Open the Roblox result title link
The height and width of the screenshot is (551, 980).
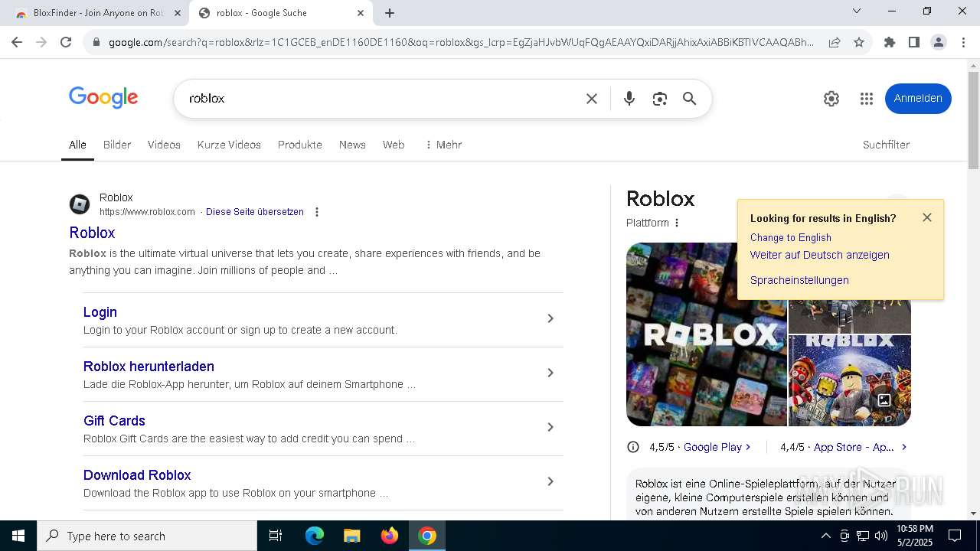click(x=92, y=233)
